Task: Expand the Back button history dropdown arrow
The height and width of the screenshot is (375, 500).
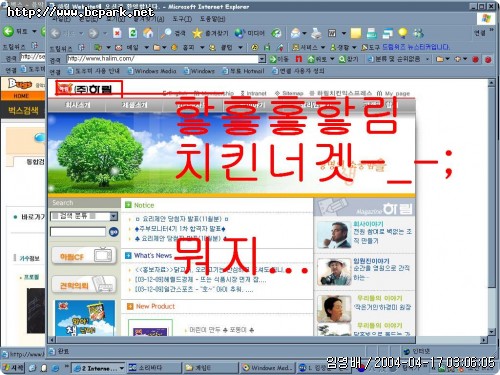Action: point(81,33)
